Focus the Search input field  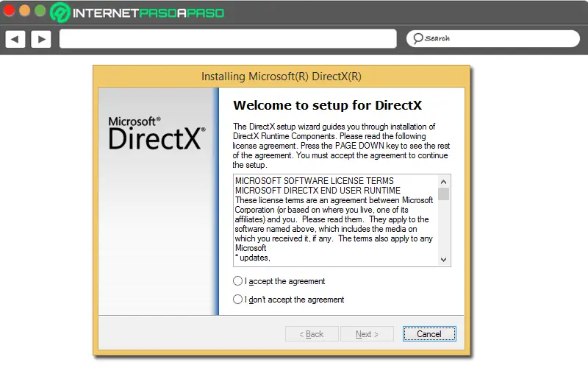coord(492,39)
